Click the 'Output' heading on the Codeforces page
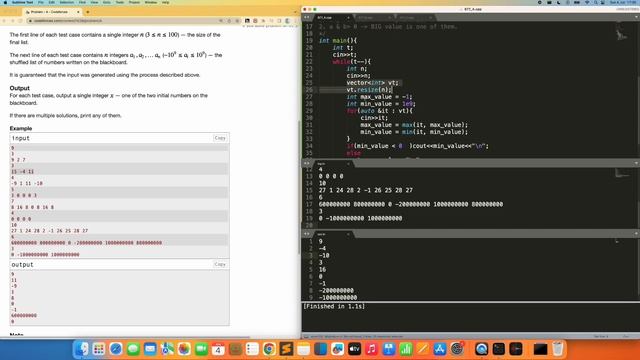Viewport: 640px width, 360px height. point(20,88)
